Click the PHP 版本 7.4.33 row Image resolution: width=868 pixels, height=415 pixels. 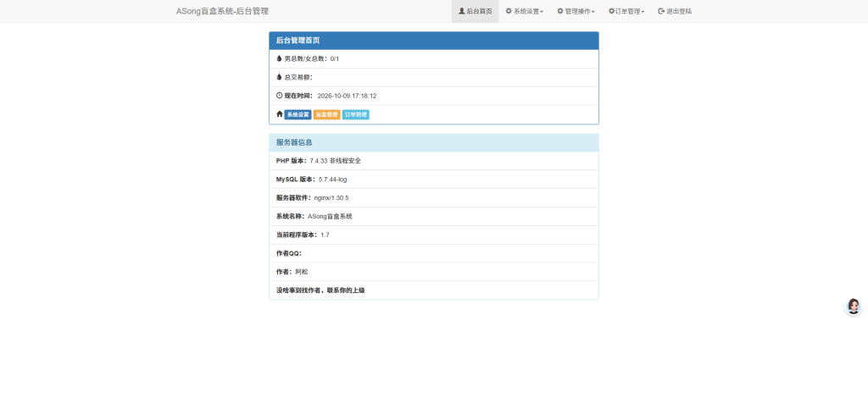434,160
